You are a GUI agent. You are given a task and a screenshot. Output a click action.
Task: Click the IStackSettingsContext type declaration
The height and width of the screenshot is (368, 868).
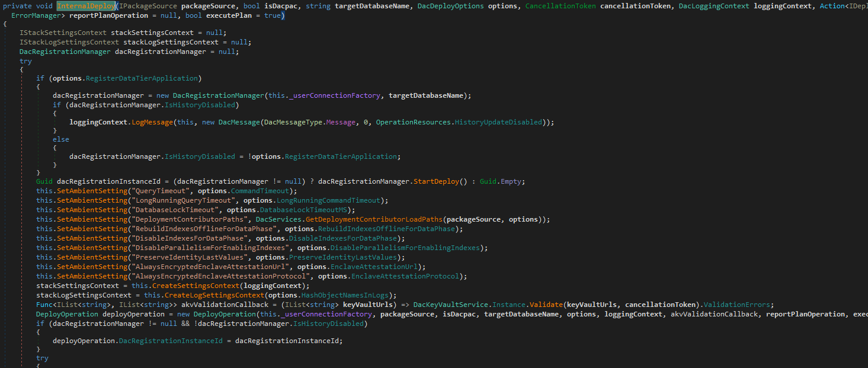(x=63, y=33)
